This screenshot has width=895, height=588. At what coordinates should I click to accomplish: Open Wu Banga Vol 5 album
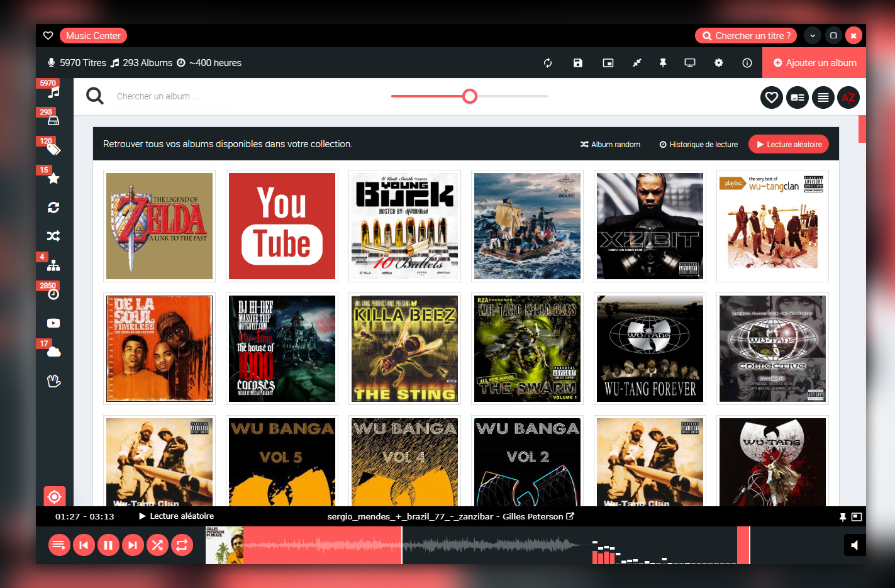[282, 461]
